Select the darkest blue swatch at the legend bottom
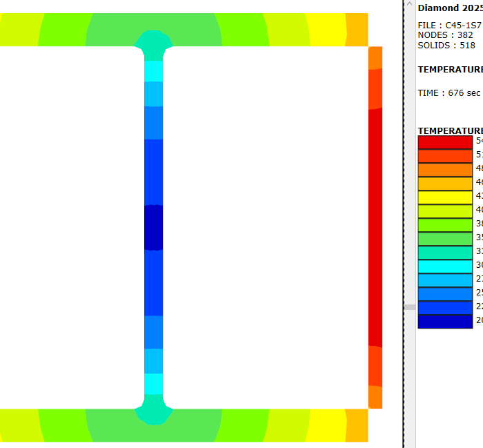The width and height of the screenshot is (483, 448). [x=445, y=322]
